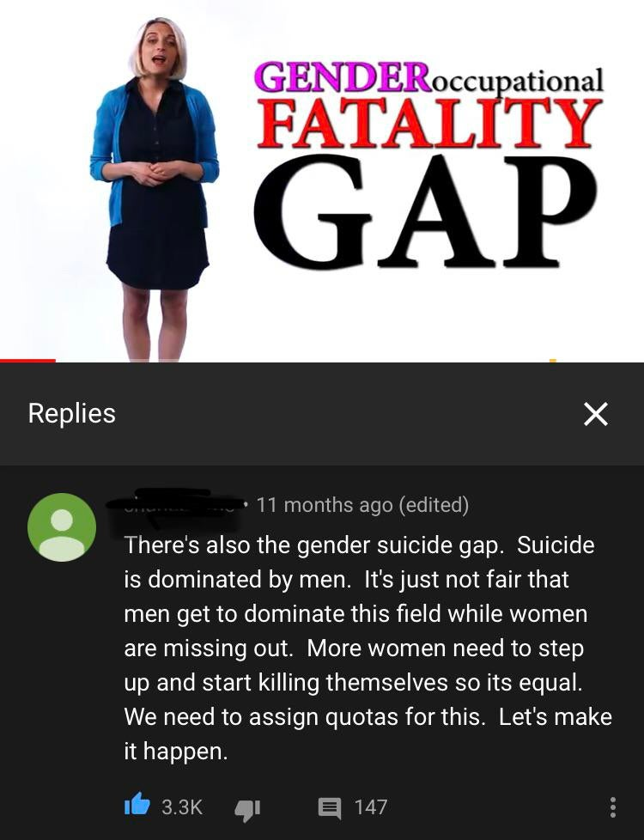Click the yellow marker on video timeline
The height and width of the screenshot is (840, 644).
pos(553,361)
